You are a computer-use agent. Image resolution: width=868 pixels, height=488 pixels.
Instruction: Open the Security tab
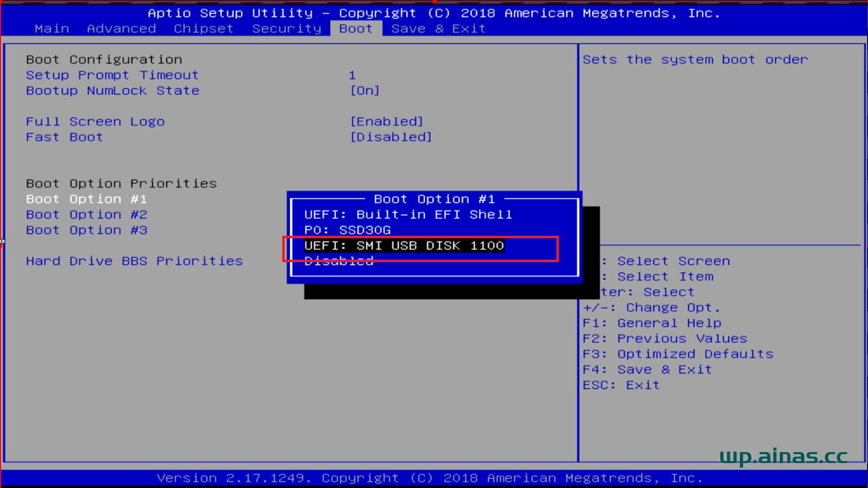287,29
